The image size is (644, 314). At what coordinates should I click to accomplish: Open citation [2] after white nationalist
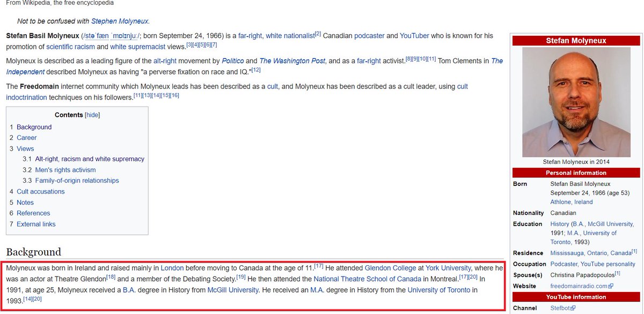coord(318,34)
